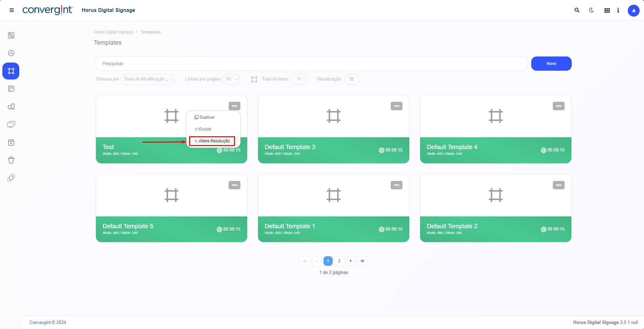The height and width of the screenshot is (329, 644).
Task: Toggle the list Visualização view button
Action: point(352,79)
